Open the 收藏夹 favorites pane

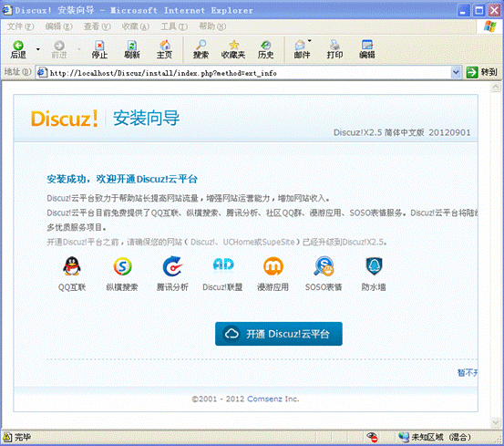(233, 50)
